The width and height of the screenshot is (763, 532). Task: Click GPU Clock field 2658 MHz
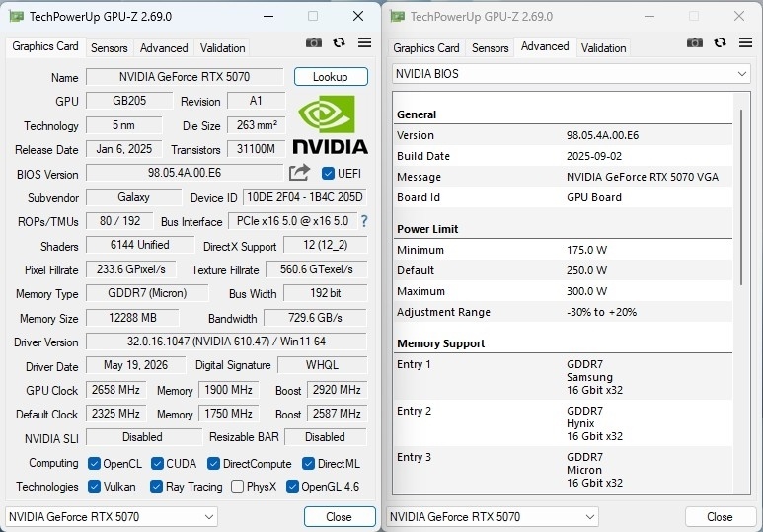coord(115,390)
